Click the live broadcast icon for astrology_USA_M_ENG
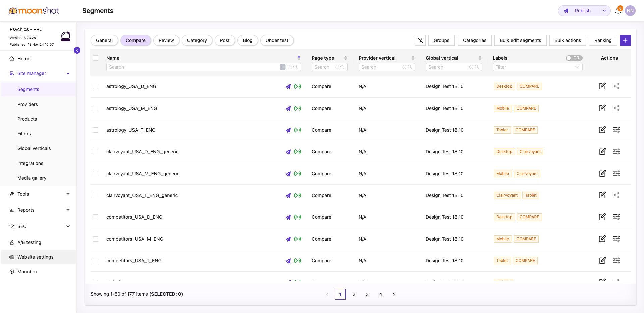 (298, 108)
